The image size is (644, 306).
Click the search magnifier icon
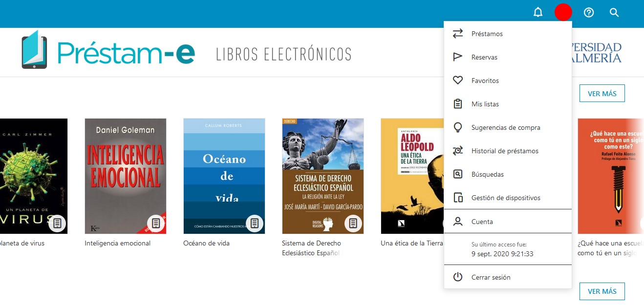pyautogui.click(x=614, y=13)
